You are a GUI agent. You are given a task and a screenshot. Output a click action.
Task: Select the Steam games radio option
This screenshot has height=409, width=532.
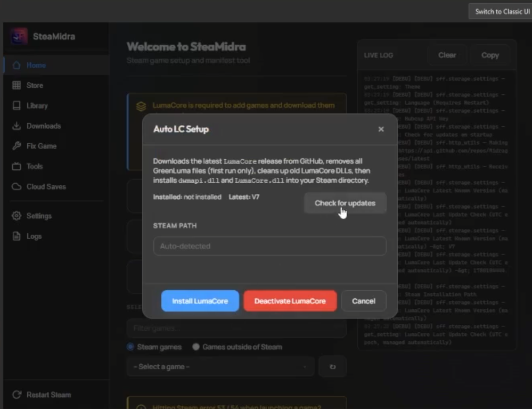(130, 347)
